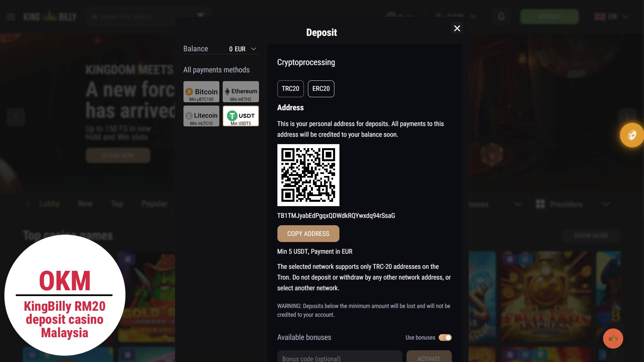Open the hamburger menu icon
The height and width of the screenshot is (362, 644).
click(11, 16)
